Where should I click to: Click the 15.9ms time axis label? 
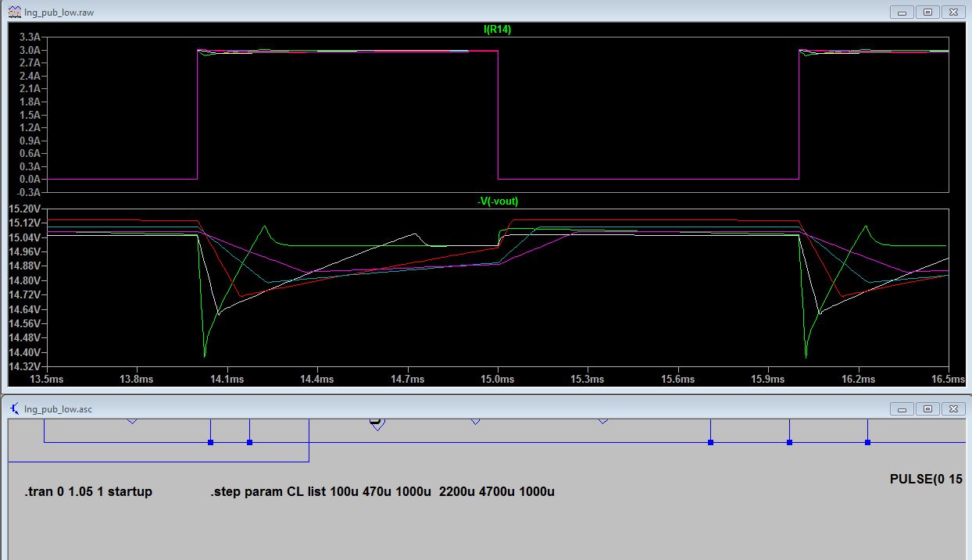point(768,380)
